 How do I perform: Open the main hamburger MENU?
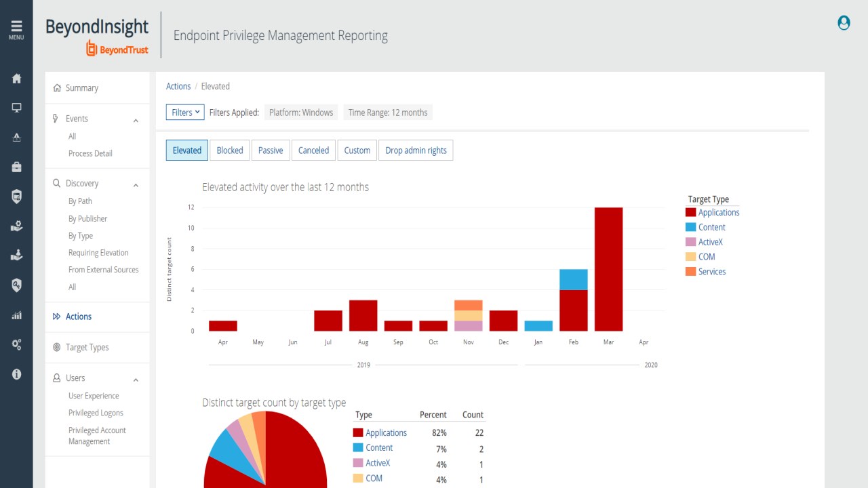click(x=16, y=29)
